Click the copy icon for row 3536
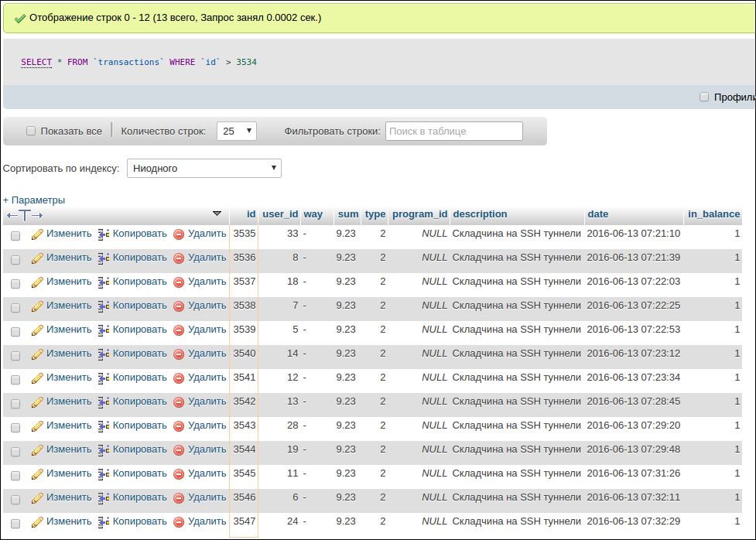The image size is (756, 540). [104, 258]
